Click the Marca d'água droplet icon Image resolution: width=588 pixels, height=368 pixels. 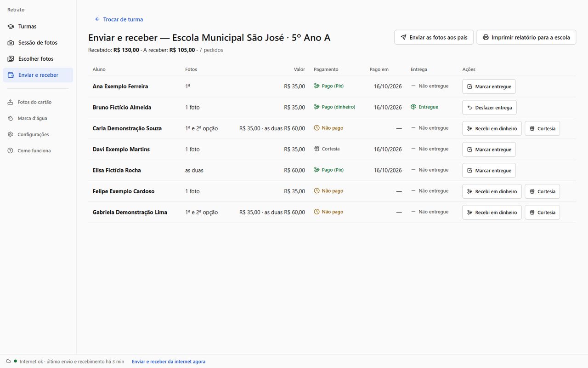point(11,118)
